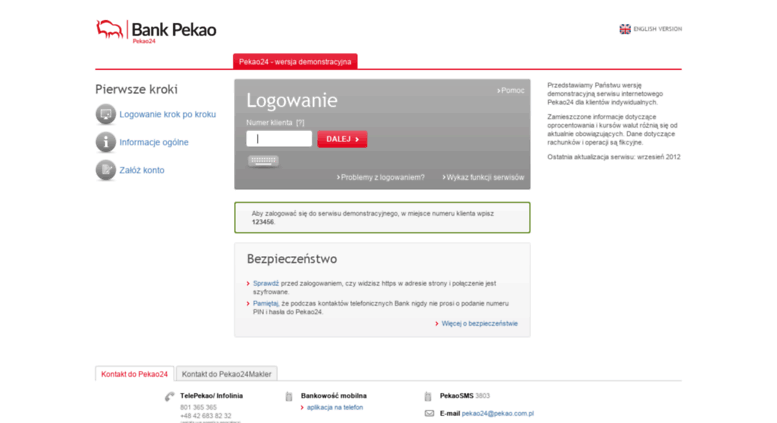Open Problemy z logowaniem? link
Image resolution: width=777 pixels, height=423 pixels.
381,177
